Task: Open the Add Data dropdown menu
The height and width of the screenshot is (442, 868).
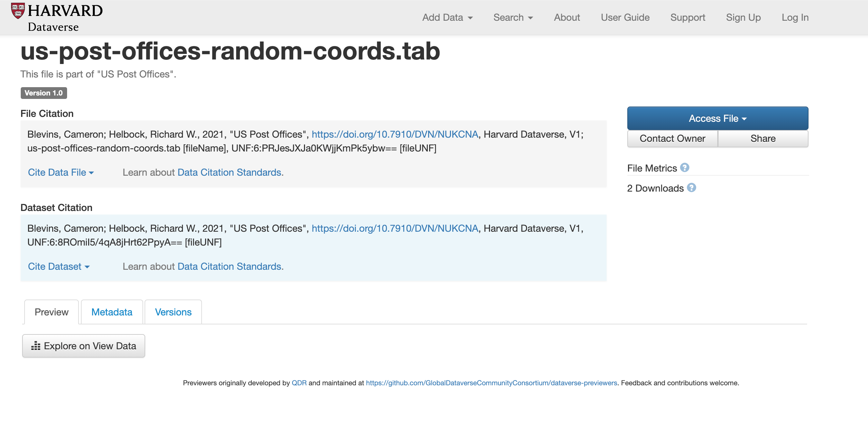Action: coord(447,17)
